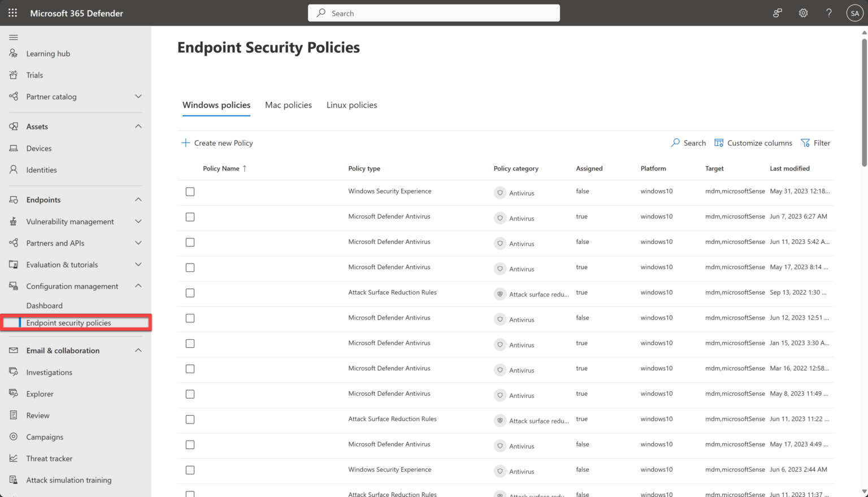Open the SA account avatar
This screenshot has width=868, height=497.
[x=854, y=13]
